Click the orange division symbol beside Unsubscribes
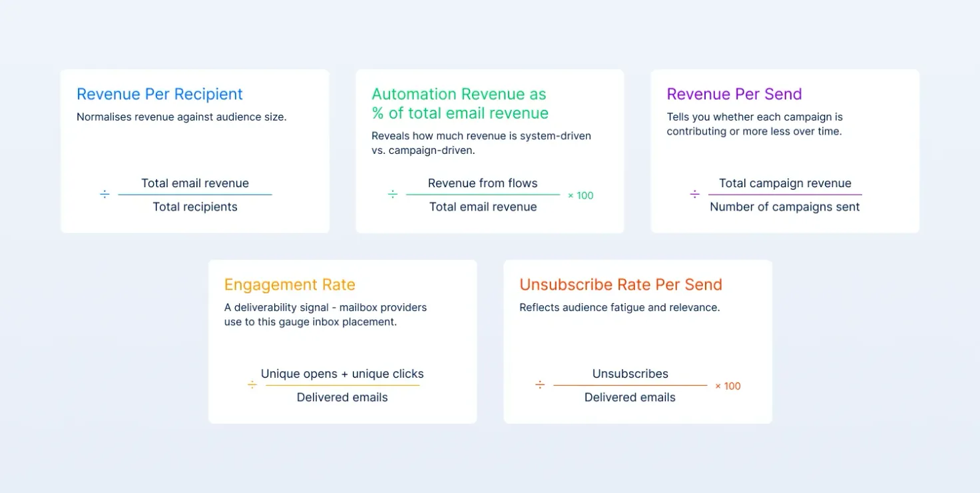The width and height of the screenshot is (980, 493). 540,385
